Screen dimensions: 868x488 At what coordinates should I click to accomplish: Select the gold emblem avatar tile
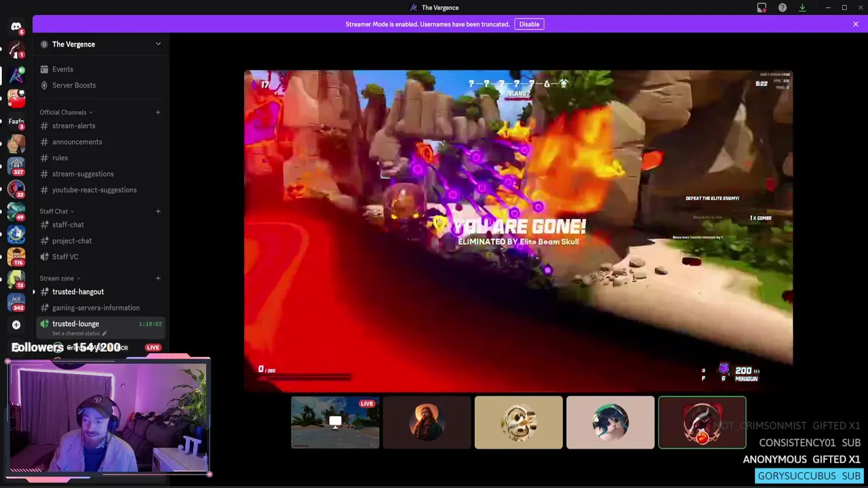pos(519,422)
